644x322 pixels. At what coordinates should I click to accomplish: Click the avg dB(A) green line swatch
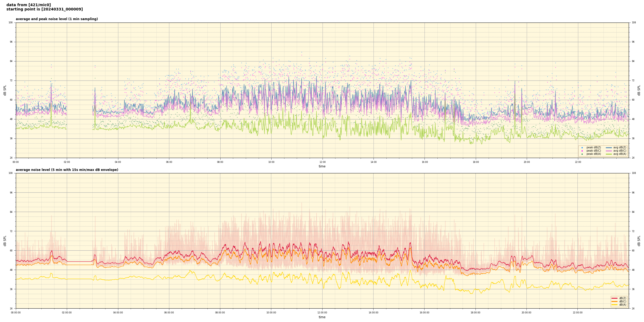609,154
